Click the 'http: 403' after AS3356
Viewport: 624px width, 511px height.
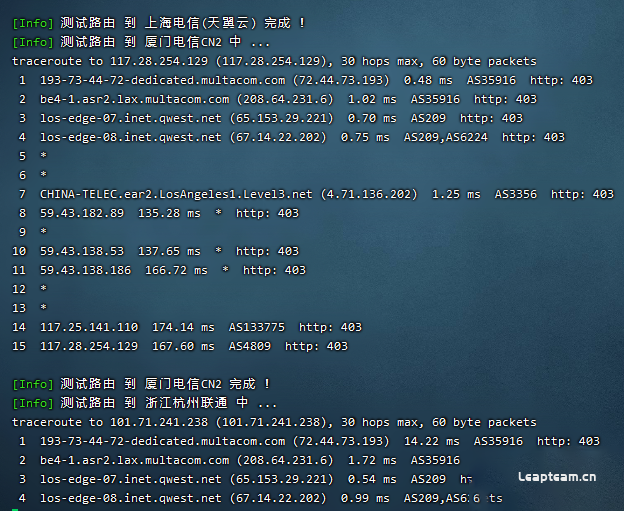tap(582, 194)
